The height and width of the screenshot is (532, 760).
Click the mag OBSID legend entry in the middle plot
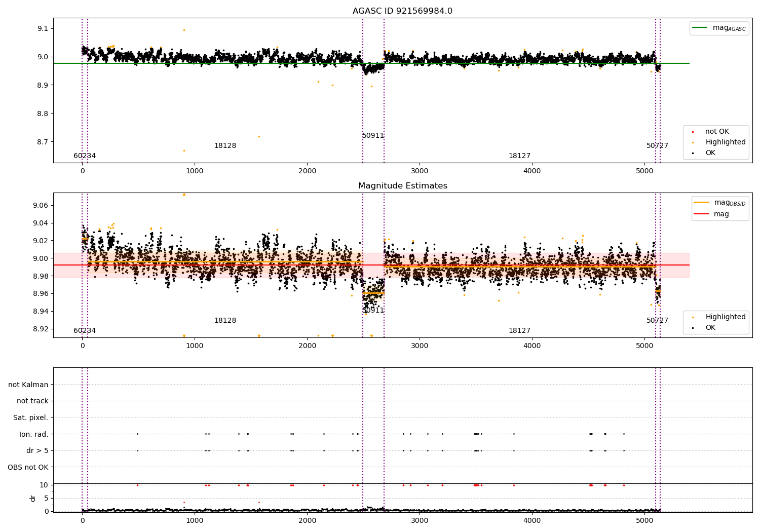(719, 203)
